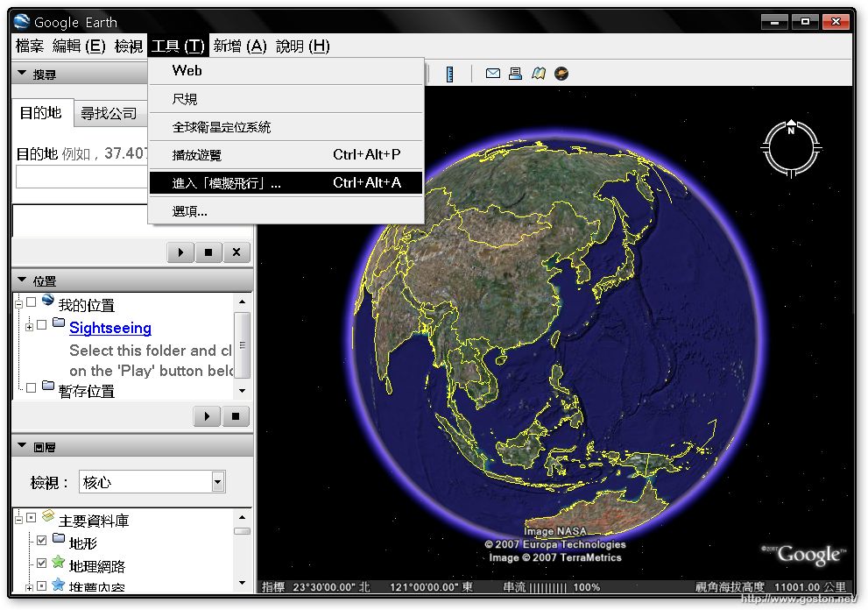Click the 地形 folder icon
This screenshot has height=610, width=868.
pyautogui.click(x=59, y=537)
